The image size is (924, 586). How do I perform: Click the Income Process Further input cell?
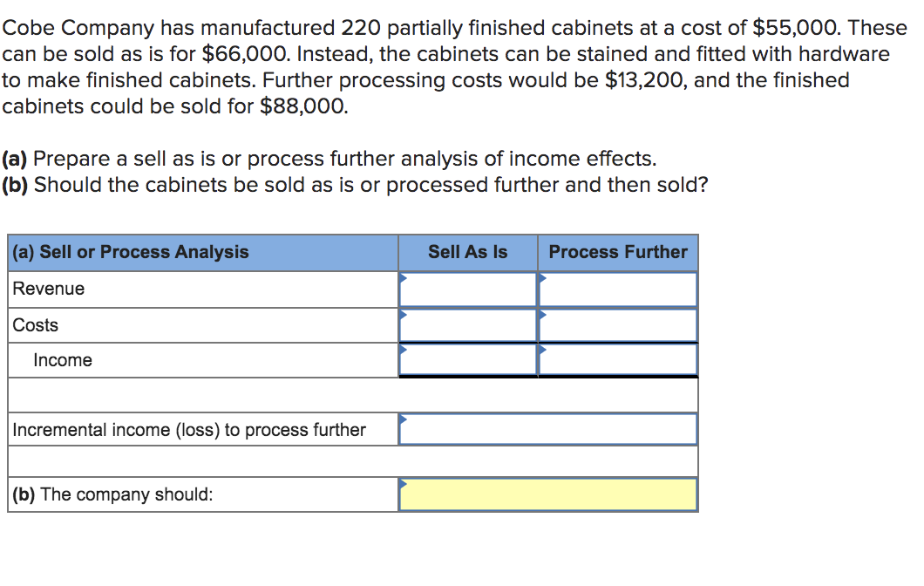click(617, 359)
